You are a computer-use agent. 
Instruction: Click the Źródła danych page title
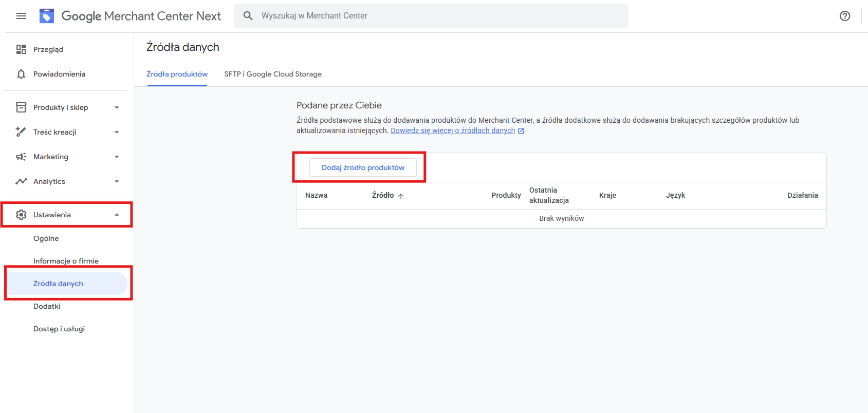(183, 47)
